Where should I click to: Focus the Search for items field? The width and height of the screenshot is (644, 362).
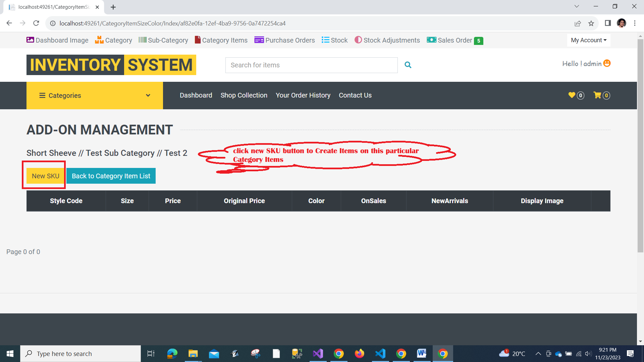[311, 65]
